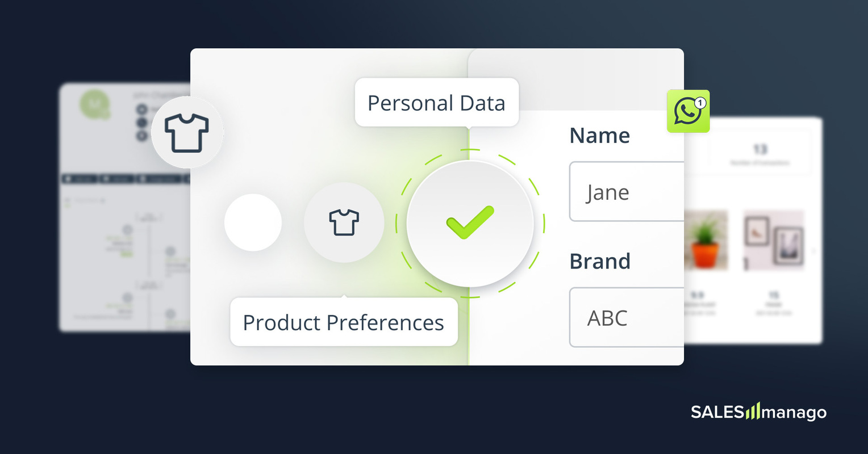Click the SALESmanago logo
Screen dimensions: 868x454
(758, 411)
